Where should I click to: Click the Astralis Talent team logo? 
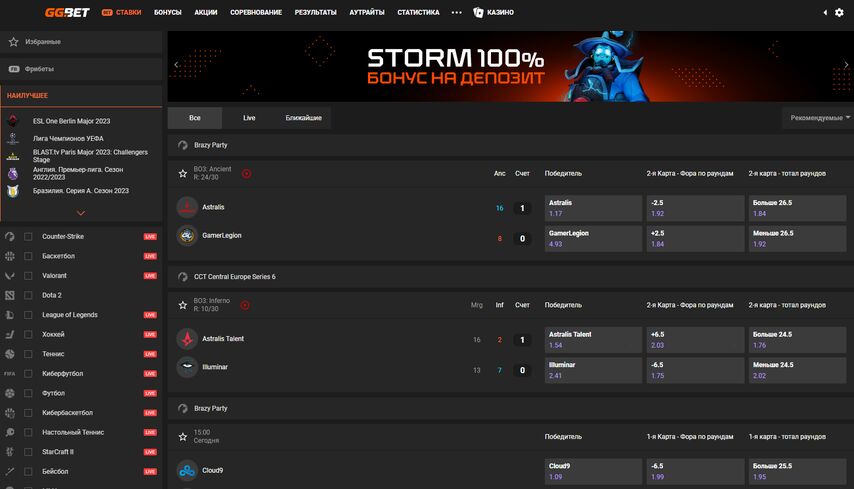187,339
